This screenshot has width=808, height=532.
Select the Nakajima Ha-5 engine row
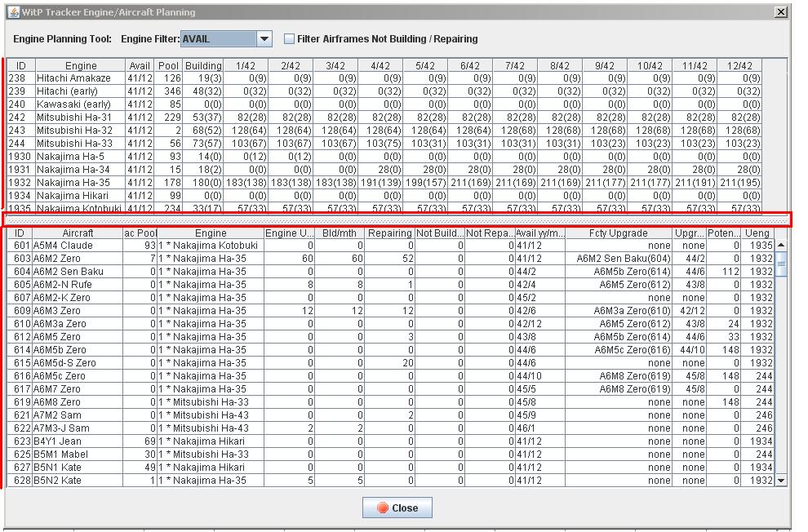point(384,157)
